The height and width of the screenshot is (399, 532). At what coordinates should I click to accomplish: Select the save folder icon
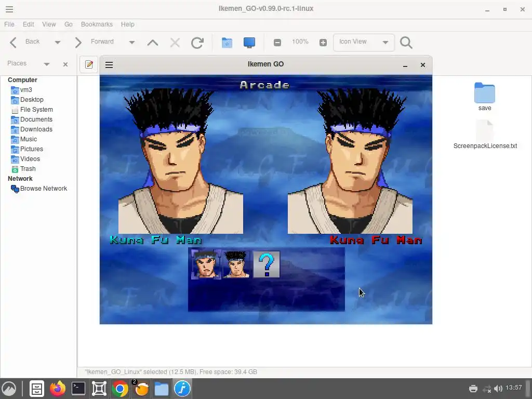pyautogui.click(x=485, y=93)
